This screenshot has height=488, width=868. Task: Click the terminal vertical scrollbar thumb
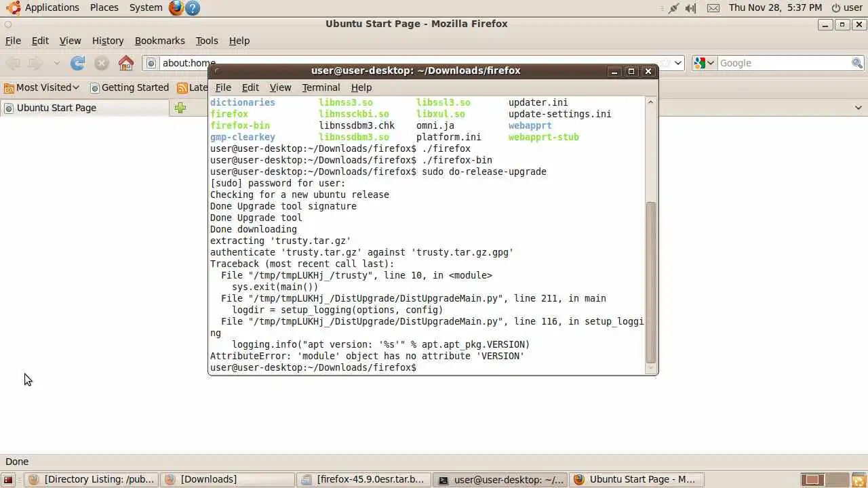[651, 282]
